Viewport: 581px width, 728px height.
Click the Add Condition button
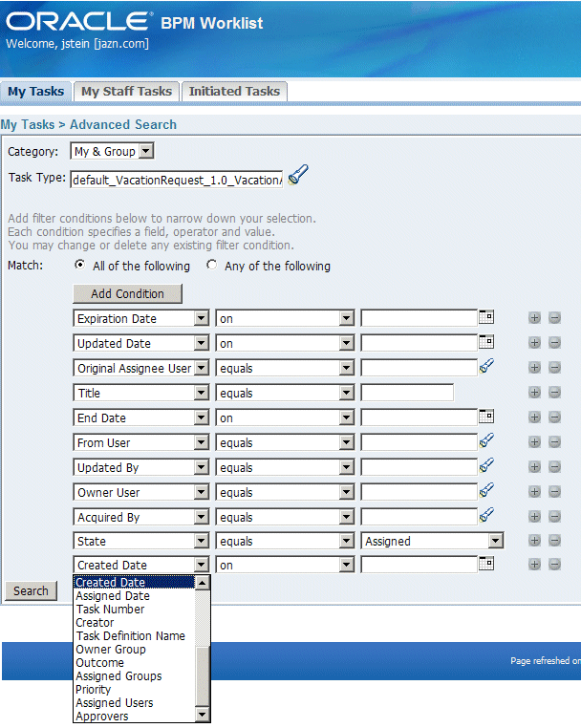point(127,294)
